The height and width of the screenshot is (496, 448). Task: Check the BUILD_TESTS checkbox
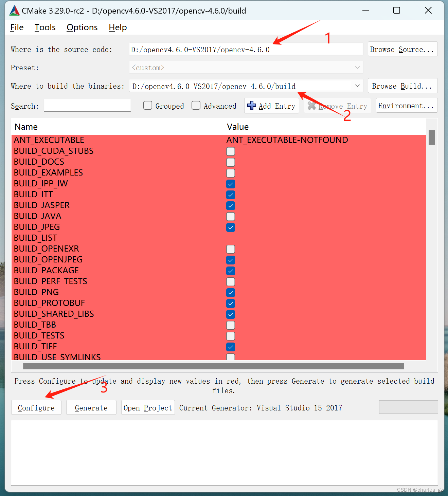(x=231, y=336)
